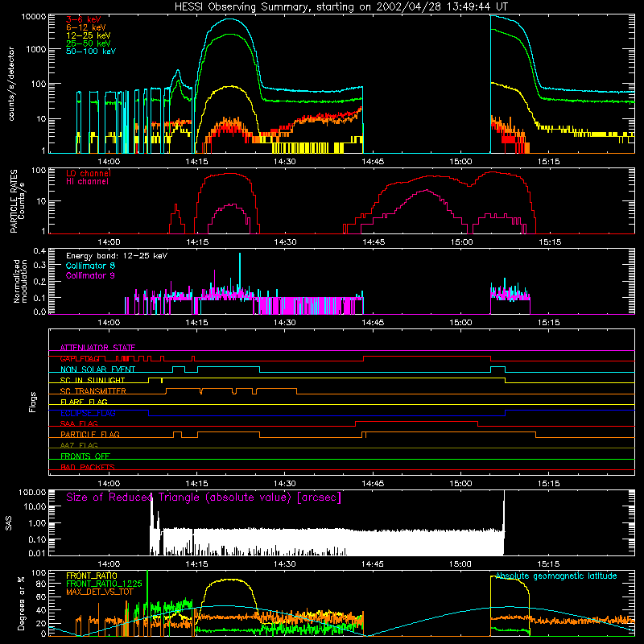Click 14:45 tick under the modulation plot
Image resolution: width=644 pixels, height=644 pixels.
pos(373,323)
